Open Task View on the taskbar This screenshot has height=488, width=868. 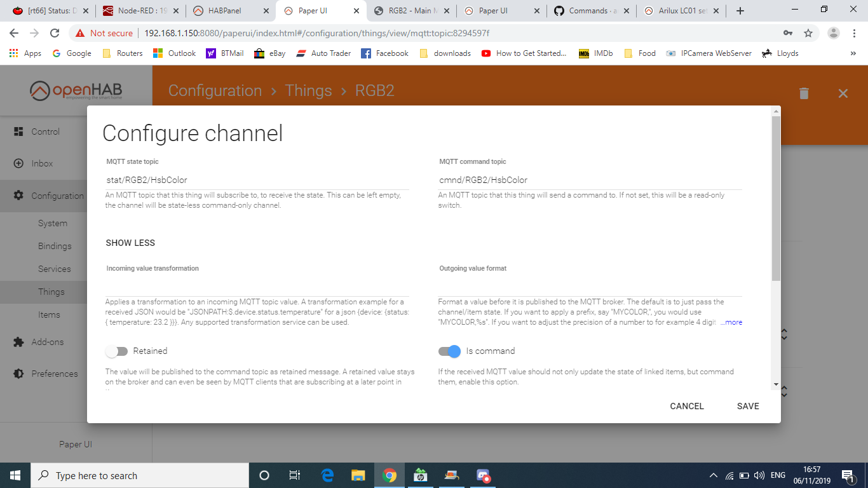coord(295,475)
